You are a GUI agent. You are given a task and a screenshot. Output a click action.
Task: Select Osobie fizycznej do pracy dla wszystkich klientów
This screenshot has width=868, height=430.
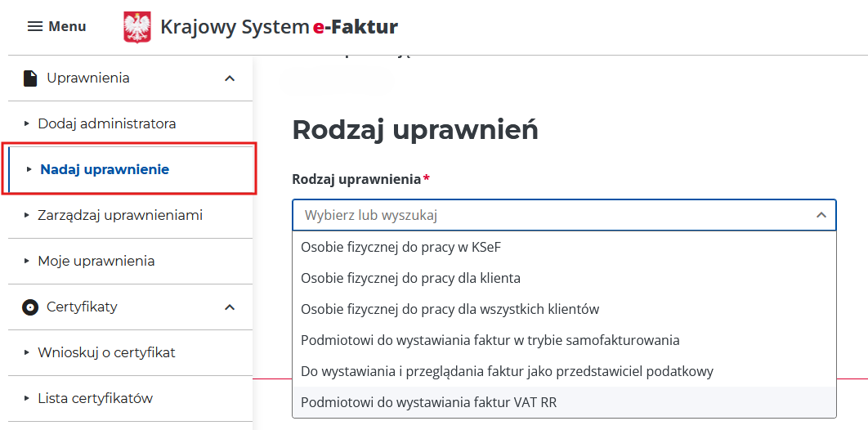click(450, 309)
